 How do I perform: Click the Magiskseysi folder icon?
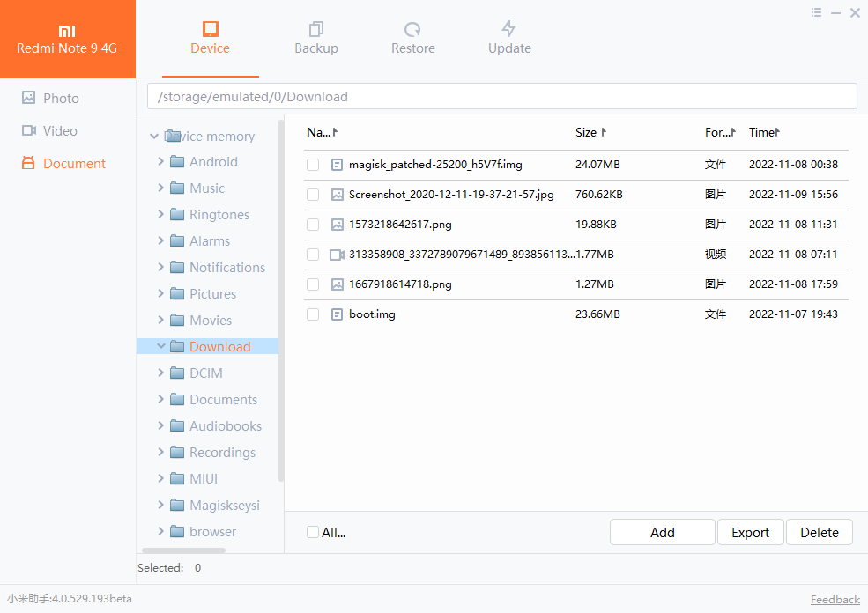click(177, 506)
